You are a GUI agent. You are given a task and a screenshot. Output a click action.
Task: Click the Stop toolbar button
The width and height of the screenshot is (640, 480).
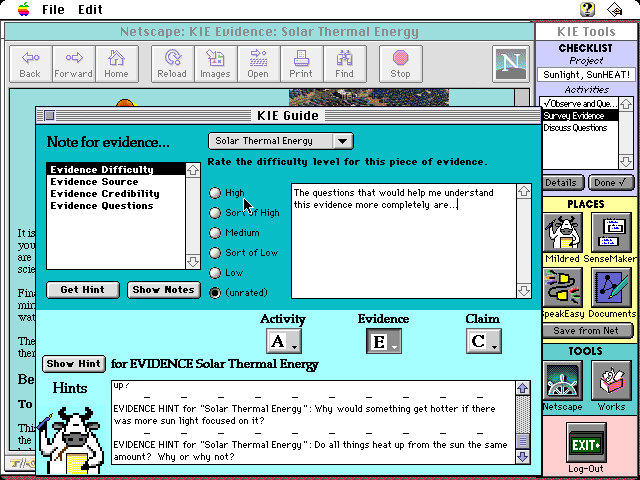pyautogui.click(x=400, y=64)
